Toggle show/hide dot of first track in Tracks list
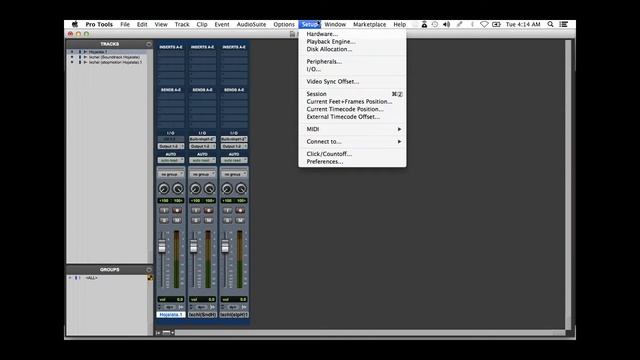The image size is (640, 360). coord(72,52)
